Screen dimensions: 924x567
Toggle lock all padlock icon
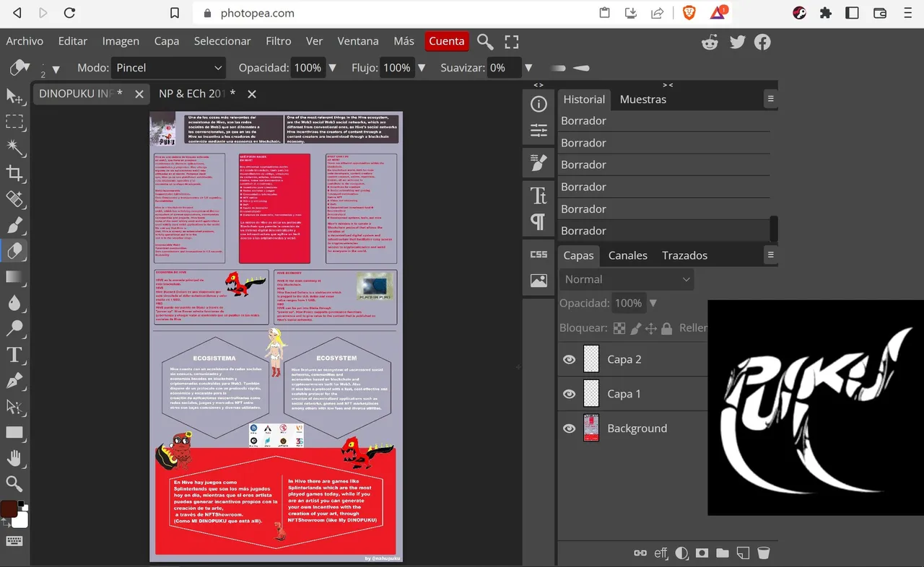[x=666, y=328]
